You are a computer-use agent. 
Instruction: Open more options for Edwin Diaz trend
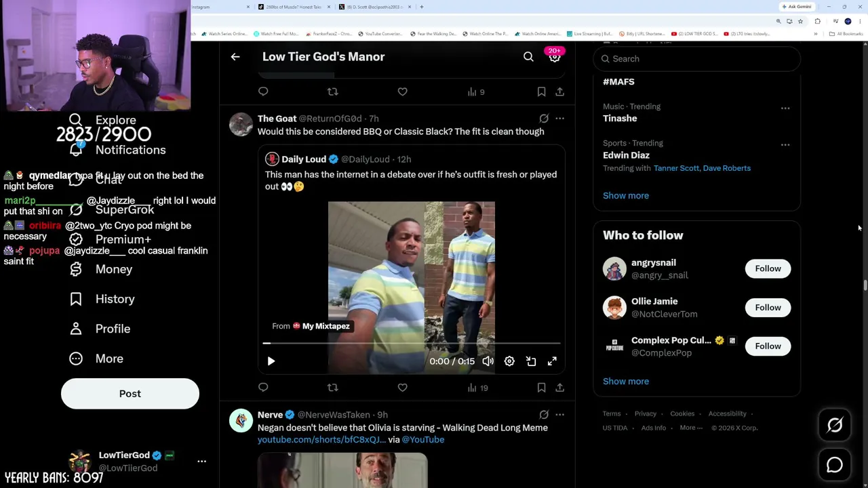[x=785, y=144]
